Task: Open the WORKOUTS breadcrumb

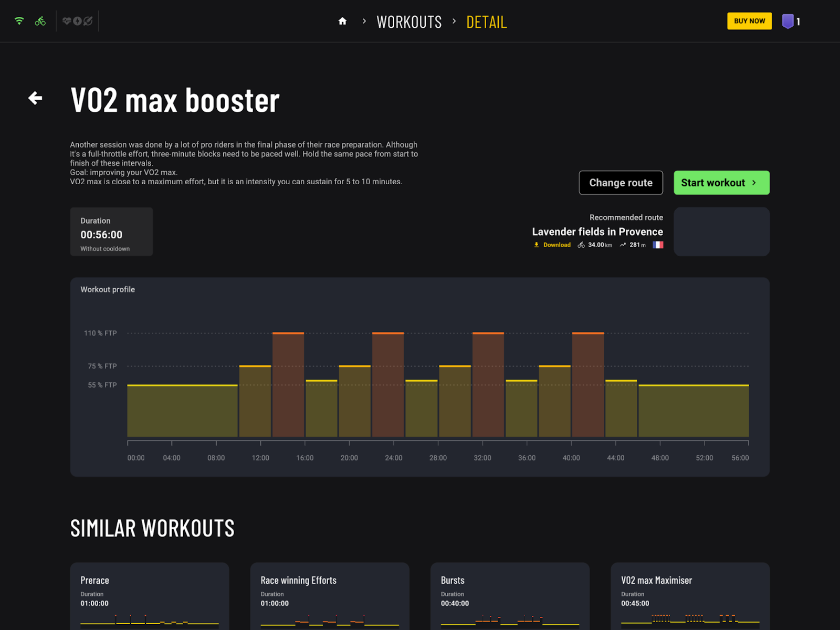Action: pyautogui.click(x=409, y=22)
